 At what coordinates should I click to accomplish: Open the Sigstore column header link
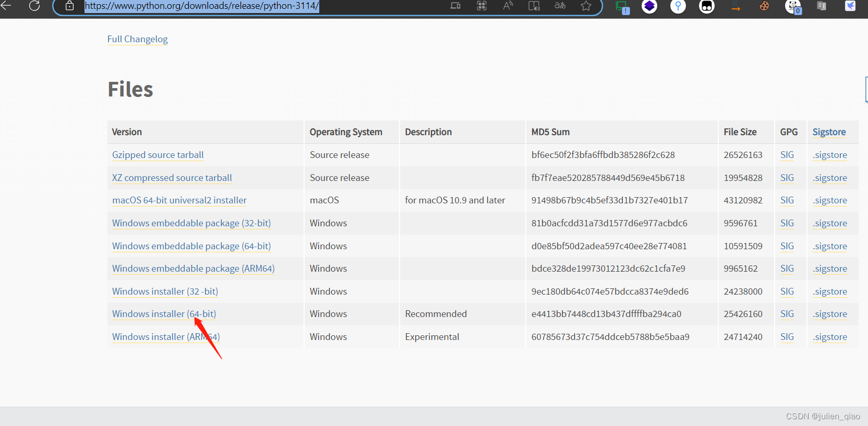[829, 132]
